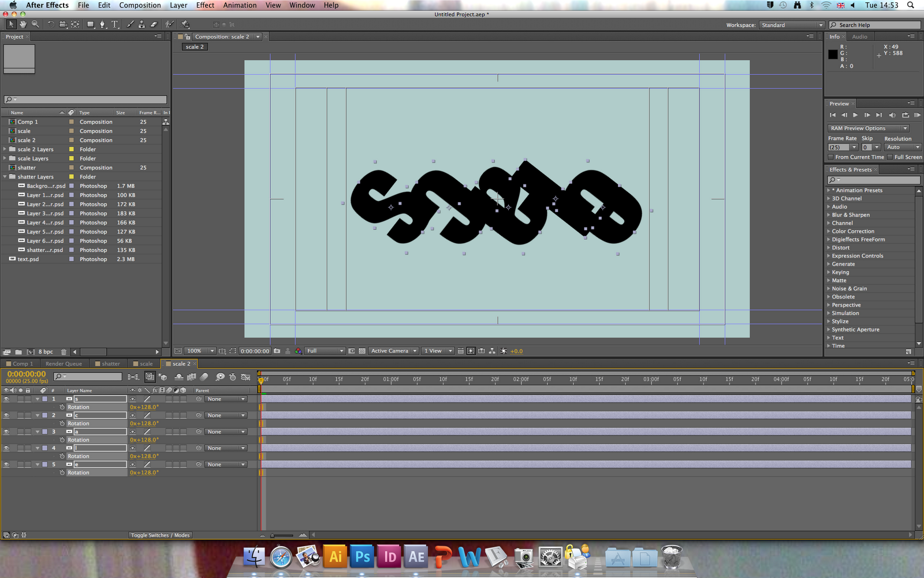The image size is (924, 578).
Task: Open timeline composition mini-flowchart icon
Action: (133, 377)
